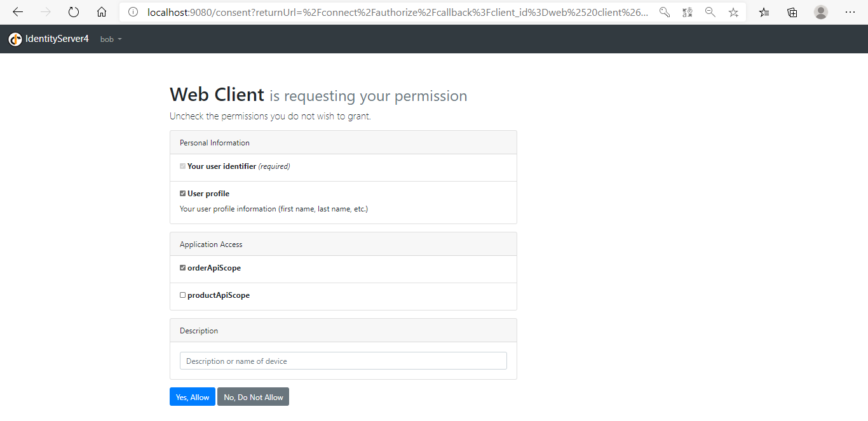Image resolution: width=868 pixels, height=421 pixels.
Task: Click the Yes, Allow button
Action: [x=193, y=397]
